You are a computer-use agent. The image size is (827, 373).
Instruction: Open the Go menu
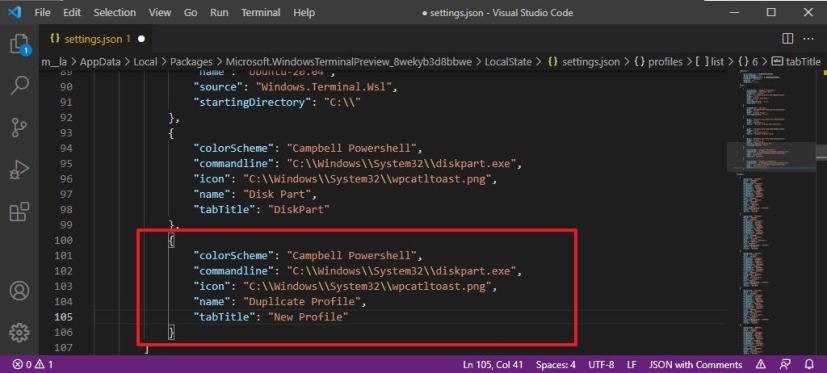[x=190, y=12]
